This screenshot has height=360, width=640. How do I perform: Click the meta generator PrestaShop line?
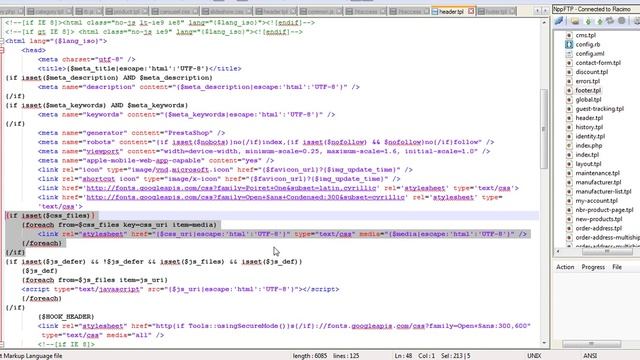131,133
